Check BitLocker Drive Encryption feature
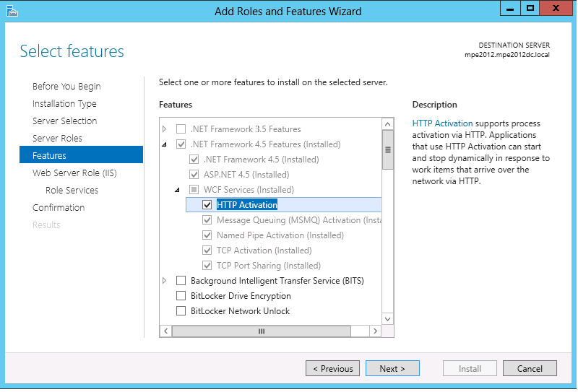This screenshot has width=578, height=392. (x=181, y=296)
